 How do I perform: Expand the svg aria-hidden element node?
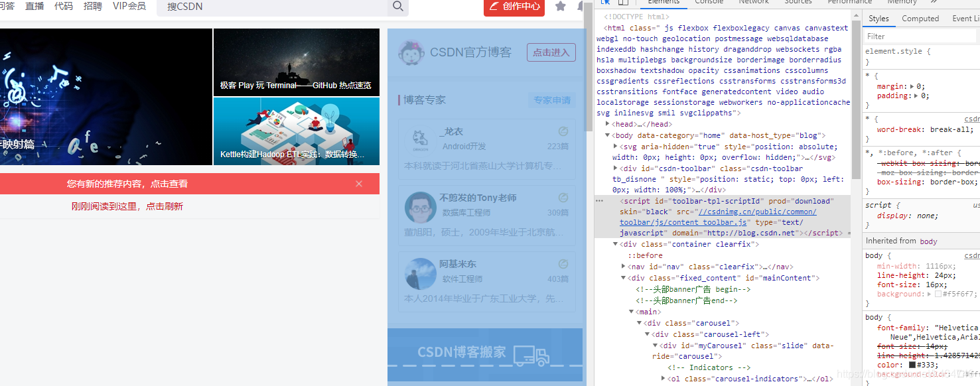pos(616,147)
